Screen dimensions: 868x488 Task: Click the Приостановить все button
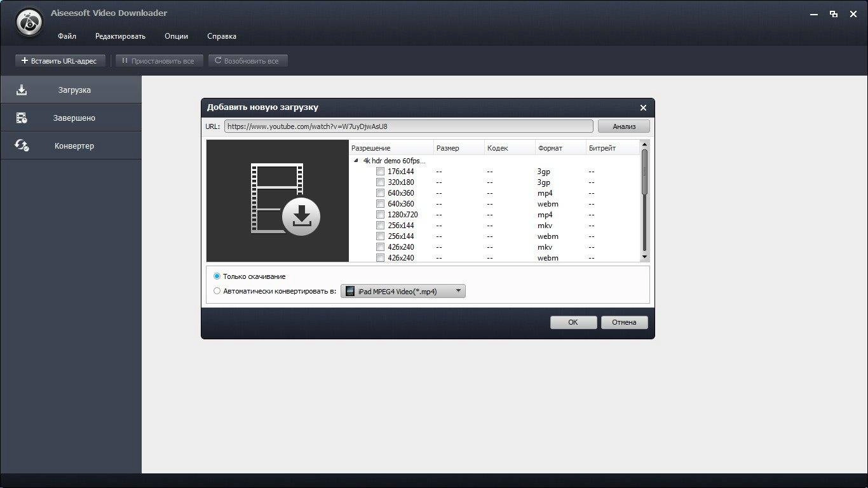[x=159, y=61]
